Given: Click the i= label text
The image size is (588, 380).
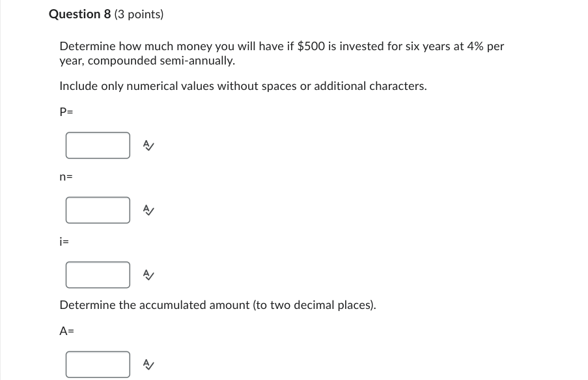Looking at the screenshot, I should pos(64,241).
